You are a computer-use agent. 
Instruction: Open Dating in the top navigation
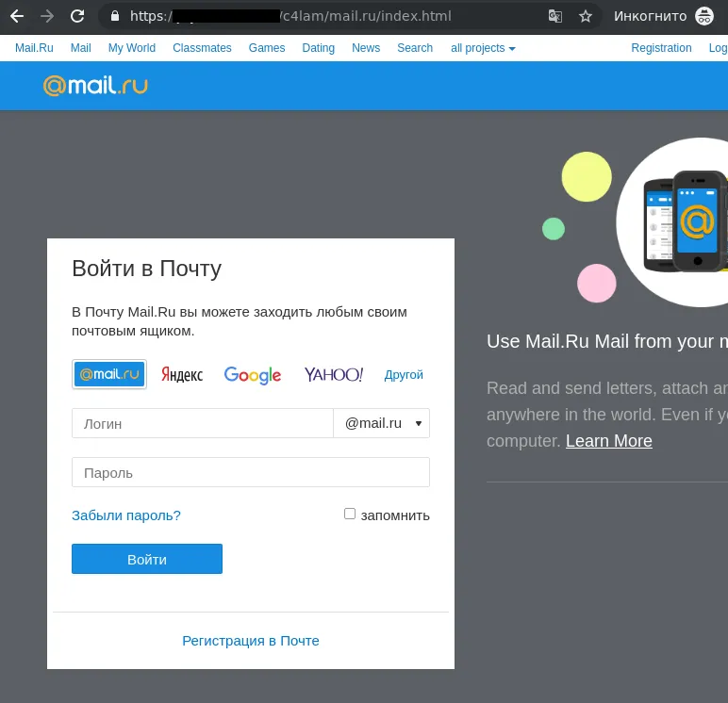pos(319,48)
